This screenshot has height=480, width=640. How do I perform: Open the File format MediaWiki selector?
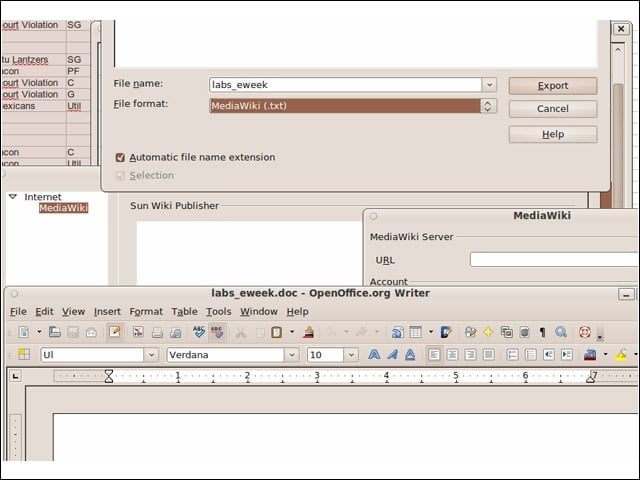pyautogui.click(x=353, y=106)
